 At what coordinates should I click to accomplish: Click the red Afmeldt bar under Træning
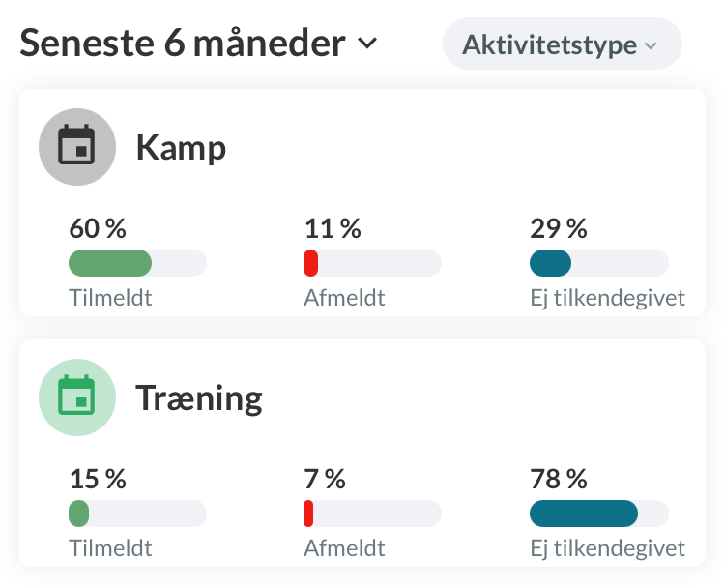308,513
